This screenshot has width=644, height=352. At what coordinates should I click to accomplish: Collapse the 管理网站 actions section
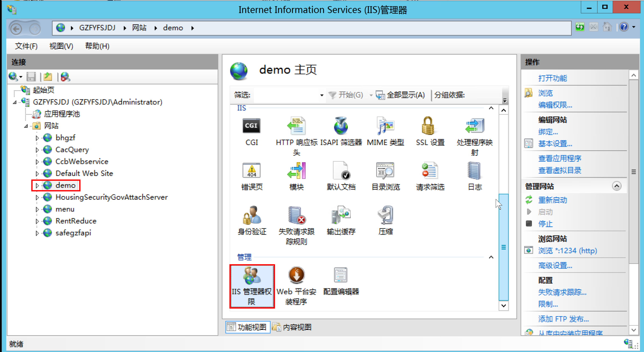tap(616, 186)
